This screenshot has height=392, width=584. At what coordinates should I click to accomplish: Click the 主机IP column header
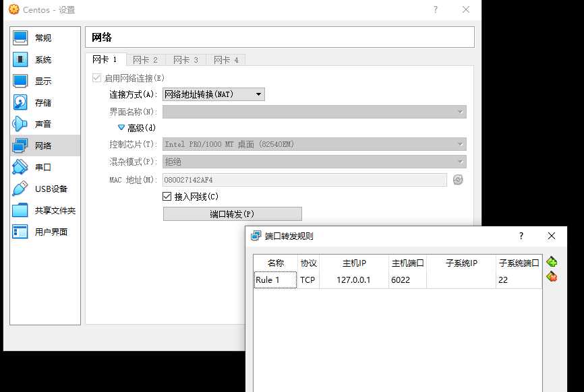click(354, 263)
